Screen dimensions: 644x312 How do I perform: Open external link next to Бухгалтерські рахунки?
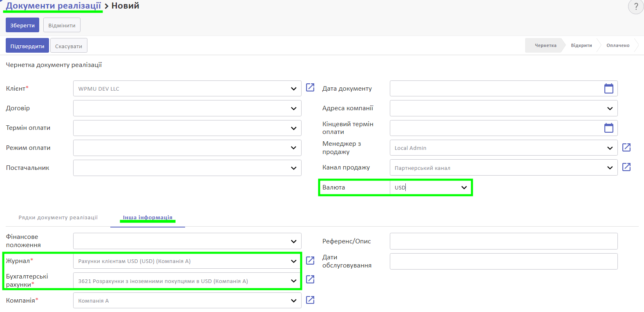[x=310, y=279]
